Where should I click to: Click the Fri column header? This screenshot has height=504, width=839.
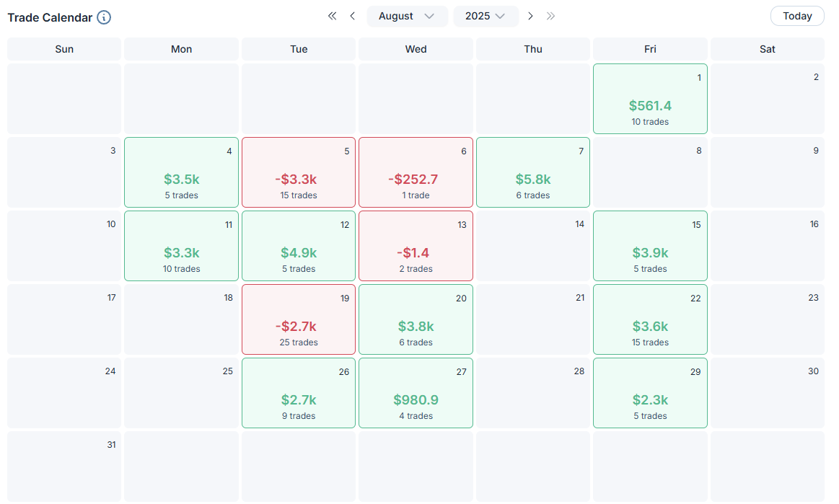(x=650, y=49)
